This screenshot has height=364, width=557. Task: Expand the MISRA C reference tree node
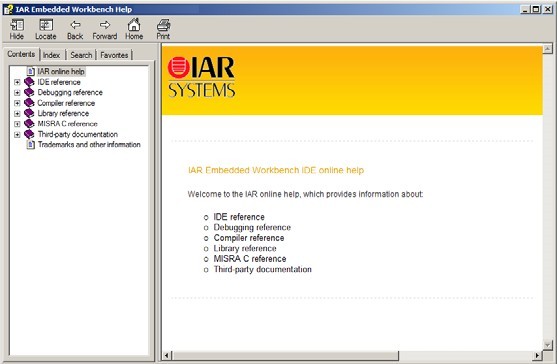click(x=17, y=124)
